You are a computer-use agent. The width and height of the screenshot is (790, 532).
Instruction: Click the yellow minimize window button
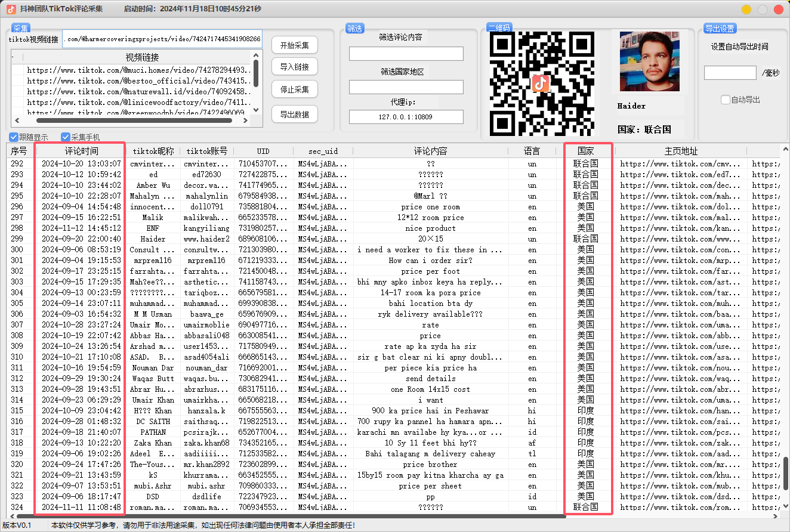pyautogui.click(x=746, y=10)
